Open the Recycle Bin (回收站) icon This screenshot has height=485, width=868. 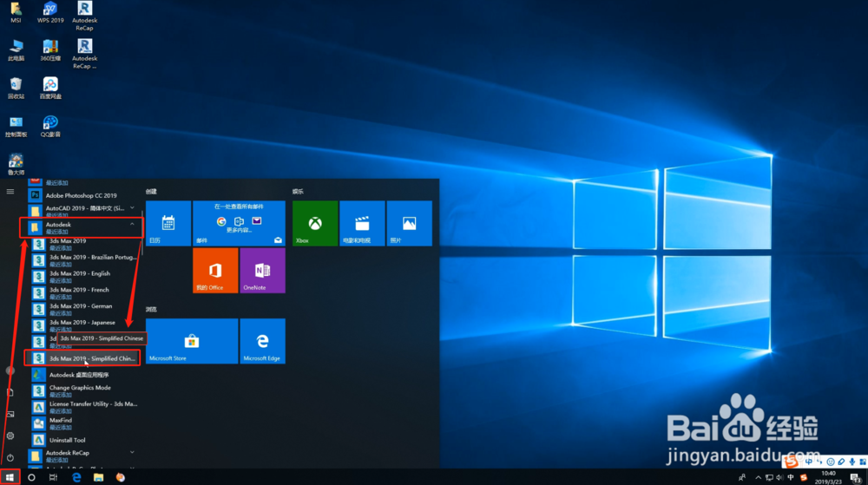tap(16, 88)
